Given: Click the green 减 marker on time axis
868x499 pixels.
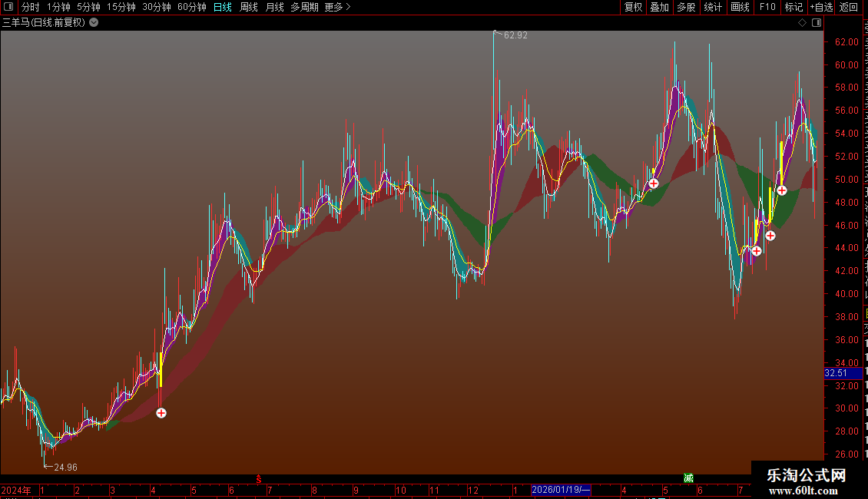Looking at the screenshot, I should point(689,478).
